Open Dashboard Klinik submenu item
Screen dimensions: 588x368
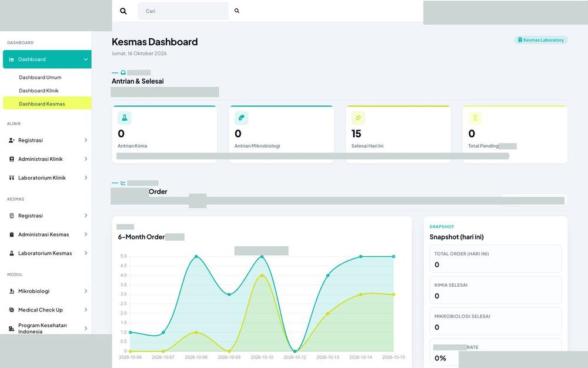tap(39, 91)
